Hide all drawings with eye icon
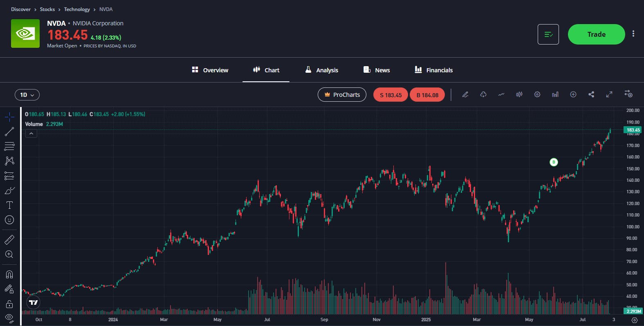This screenshot has width=644, height=326. coord(9,318)
